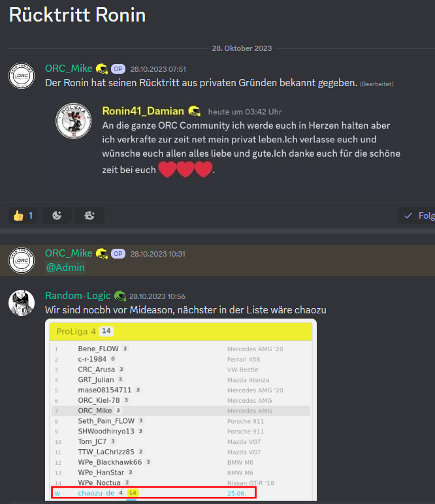Click Ronin41_Damian's Polska avatar

click(x=74, y=121)
